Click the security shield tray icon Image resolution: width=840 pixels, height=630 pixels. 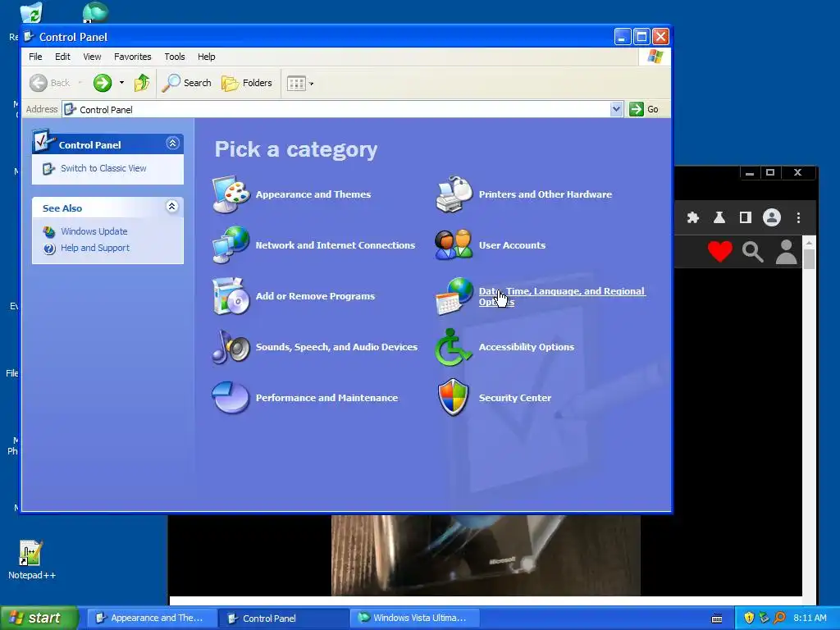[x=749, y=618]
